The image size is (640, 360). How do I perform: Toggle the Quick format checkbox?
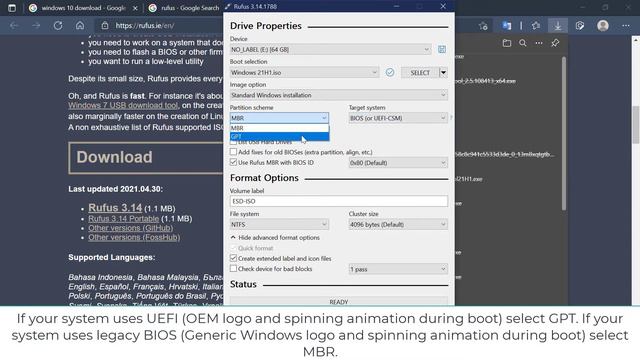click(233, 248)
